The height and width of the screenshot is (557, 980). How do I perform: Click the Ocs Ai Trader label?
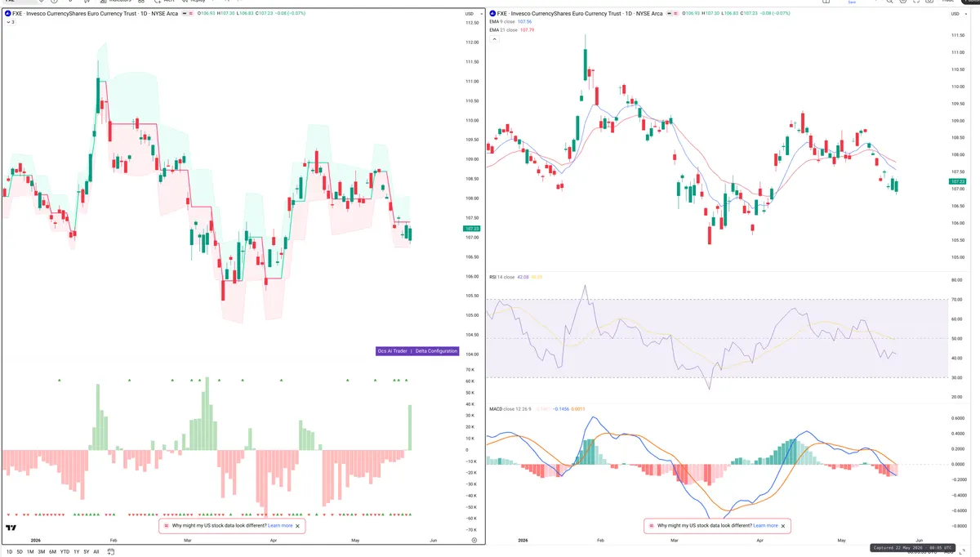392,351
